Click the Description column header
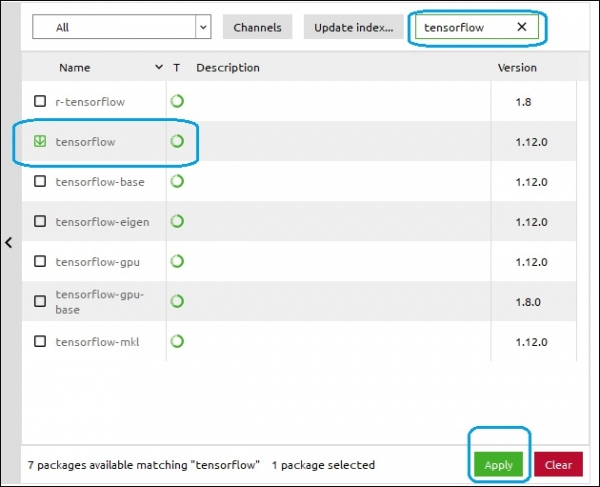This screenshot has width=600, height=487. [x=228, y=68]
